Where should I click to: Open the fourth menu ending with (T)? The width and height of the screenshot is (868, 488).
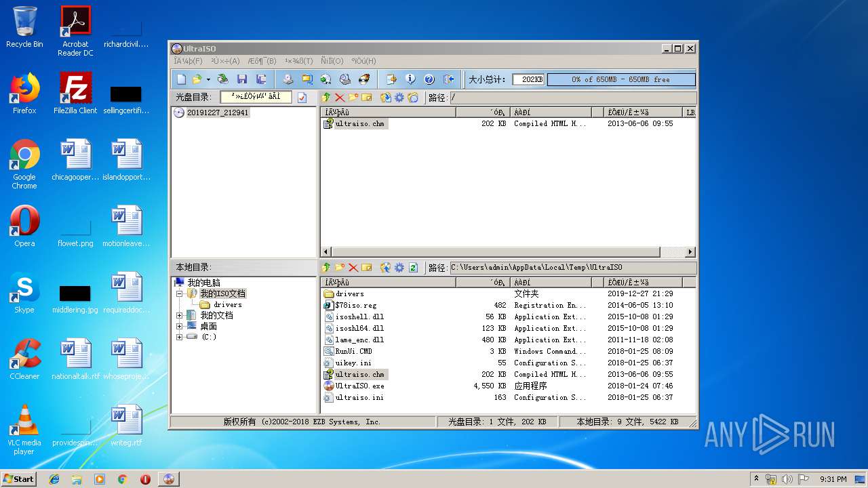pos(298,61)
